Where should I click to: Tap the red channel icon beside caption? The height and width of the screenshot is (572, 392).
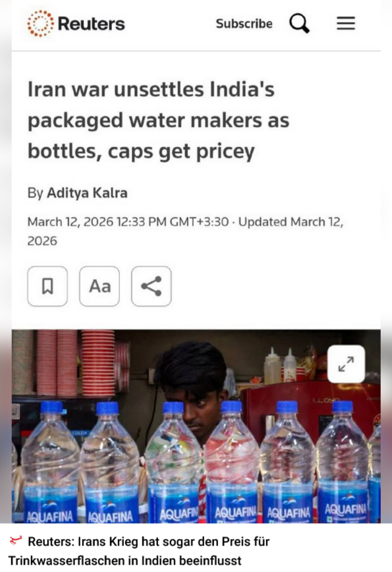(16, 540)
